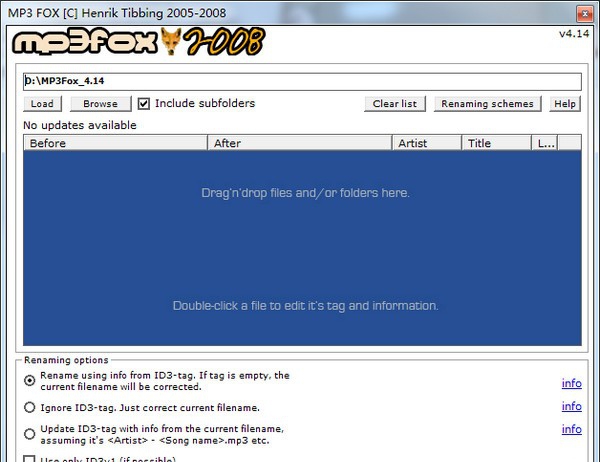Sort by the Title column header
The height and width of the screenshot is (462, 600).
click(x=496, y=143)
